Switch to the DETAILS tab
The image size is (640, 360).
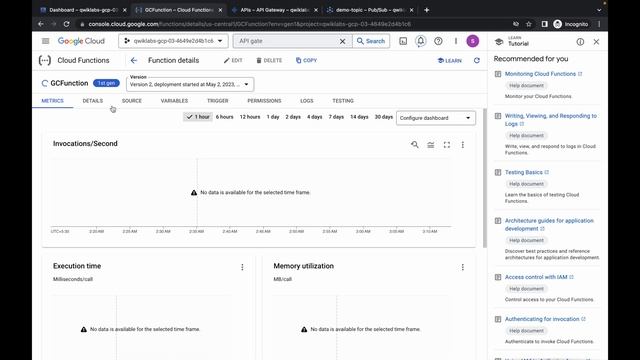click(x=93, y=101)
